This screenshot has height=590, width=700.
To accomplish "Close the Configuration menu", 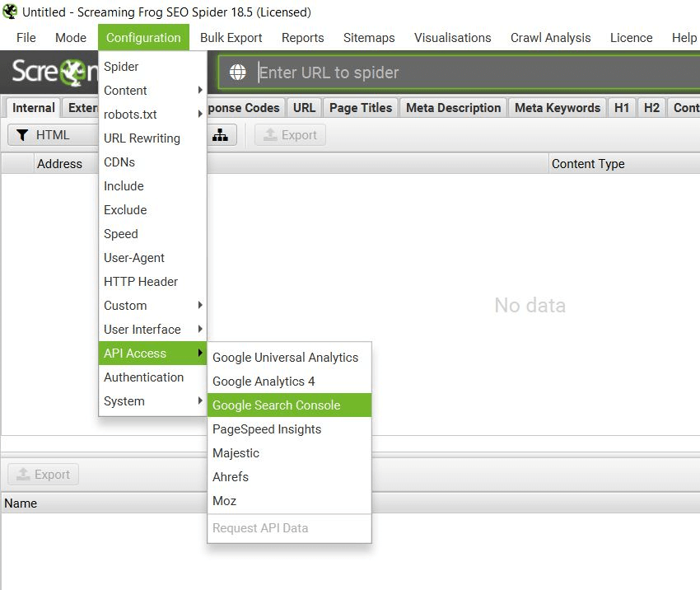I will coord(143,38).
